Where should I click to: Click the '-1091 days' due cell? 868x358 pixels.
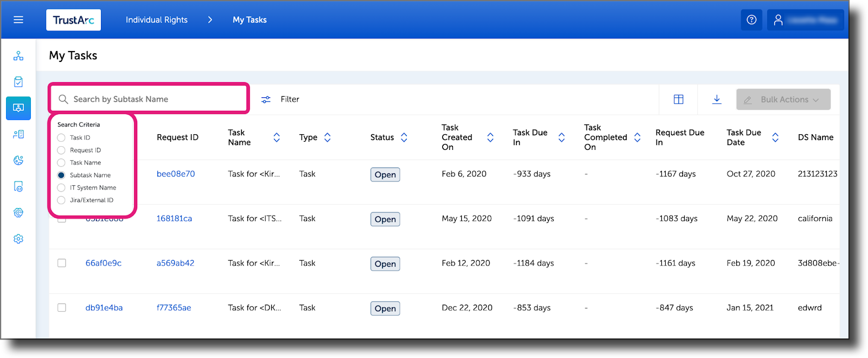tap(534, 218)
